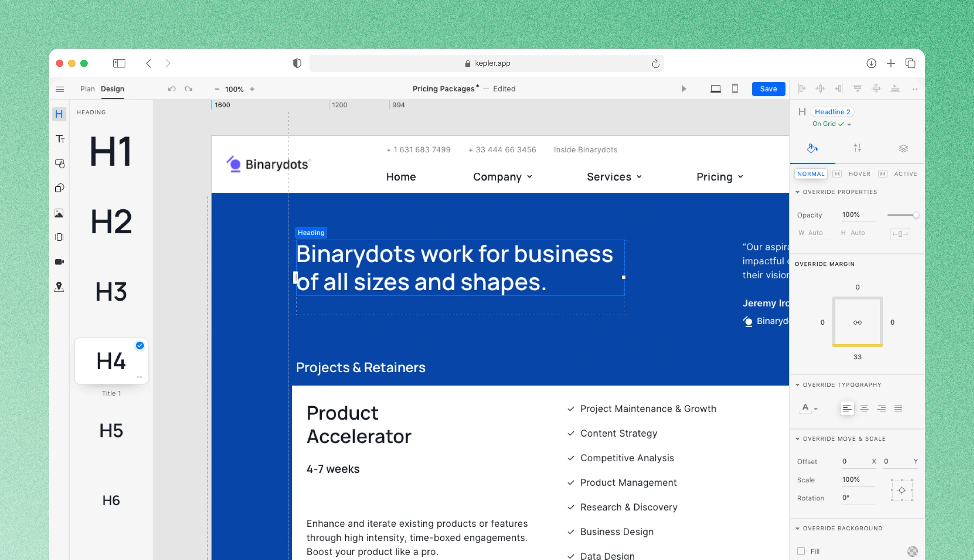The height and width of the screenshot is (560, 974).
Task: Choose the H1 heading preset
Action: click(111, 151)
